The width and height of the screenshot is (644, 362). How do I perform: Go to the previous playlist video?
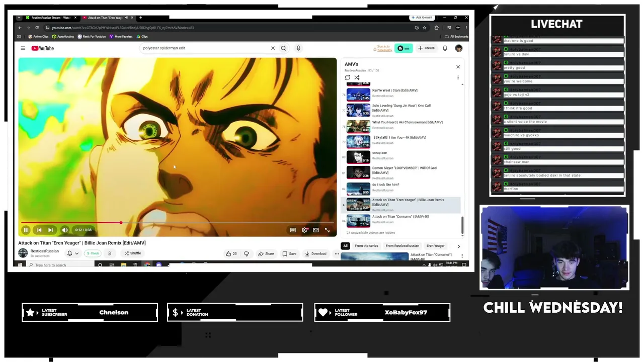click(39, 230)
